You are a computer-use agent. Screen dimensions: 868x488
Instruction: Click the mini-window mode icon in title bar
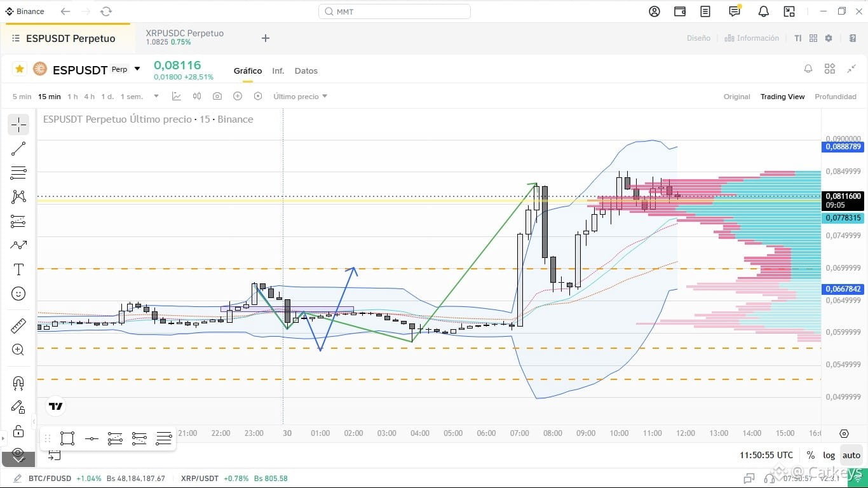click(x=789, y=11)
